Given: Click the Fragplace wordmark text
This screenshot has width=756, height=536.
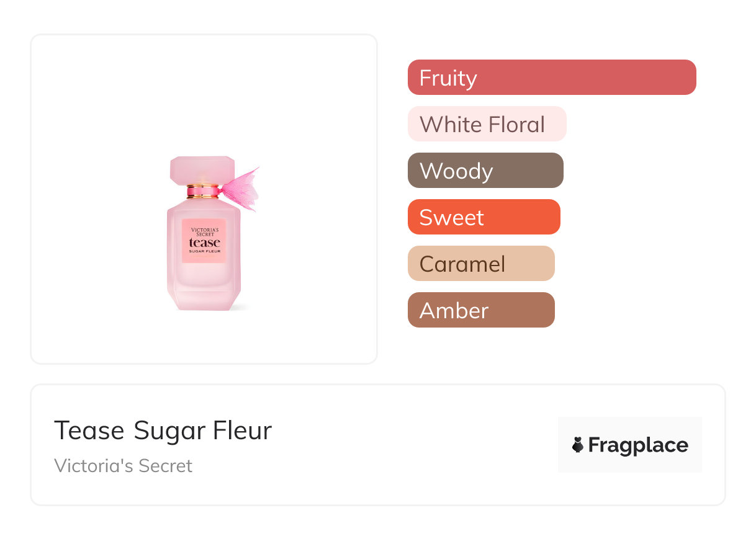Looking at the screenshot, I should pos(638,445).
